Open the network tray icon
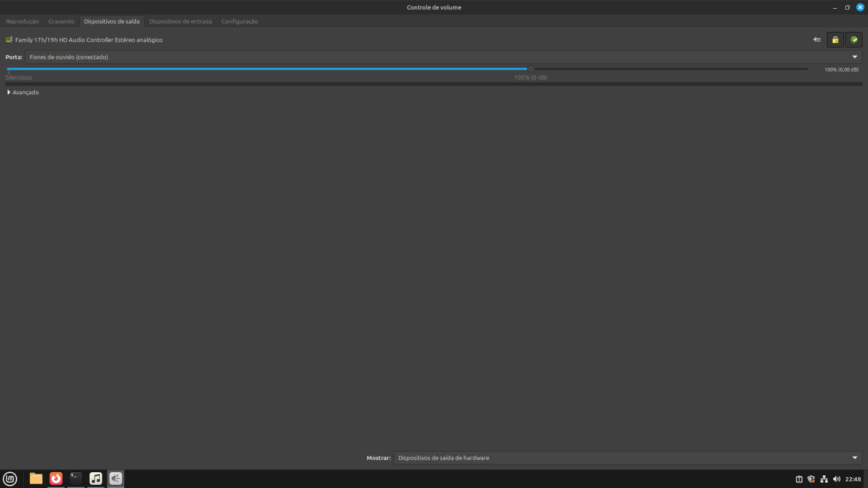Viewport: 868px width, 488px height. pyautogui.click(x=824, y=479)
